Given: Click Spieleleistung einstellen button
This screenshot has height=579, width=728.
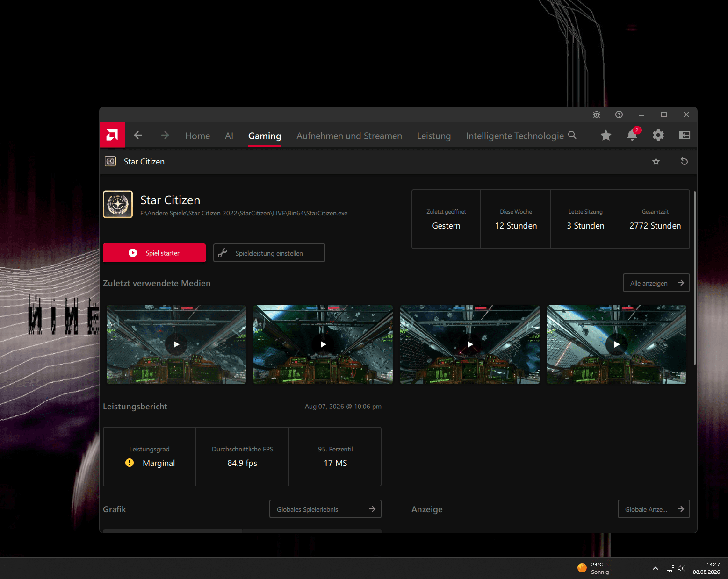Looking at the screenshot, I should pos(269,253).
